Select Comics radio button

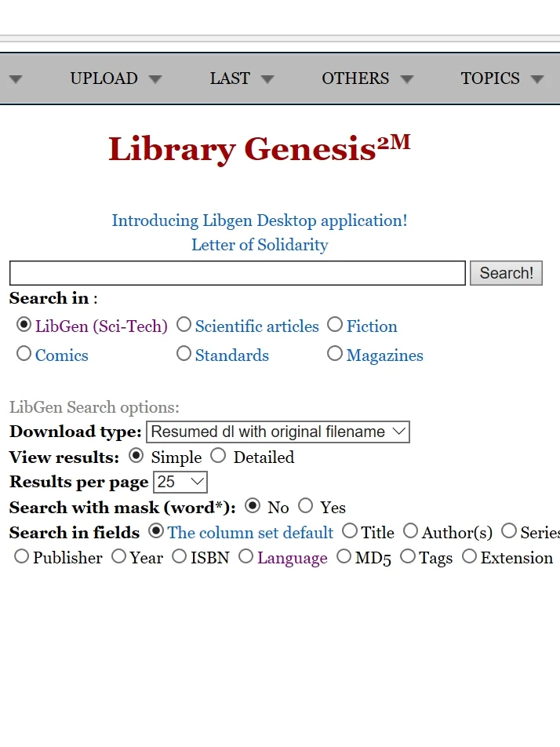(24, 354)
